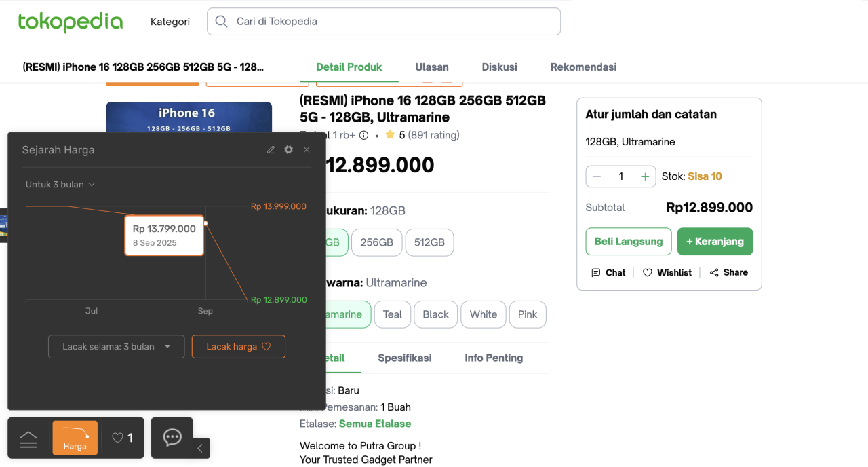The image size is (868, 467).
Task: Click the Lacak harga button
Action: click(x=239, y=346)
